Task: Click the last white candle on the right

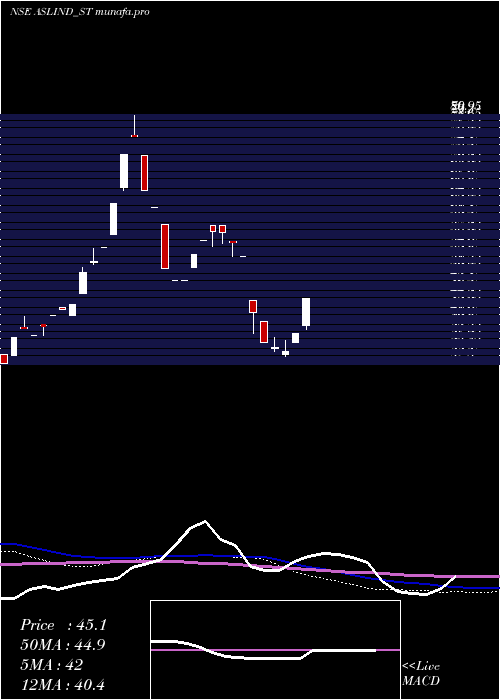Action: (x=306, y=313)
